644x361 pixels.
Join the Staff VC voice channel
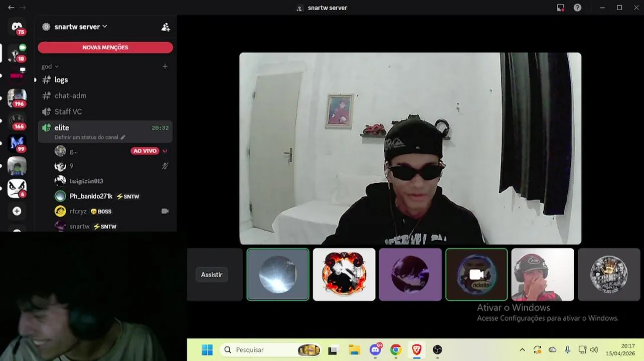click(x=105, y=112)
